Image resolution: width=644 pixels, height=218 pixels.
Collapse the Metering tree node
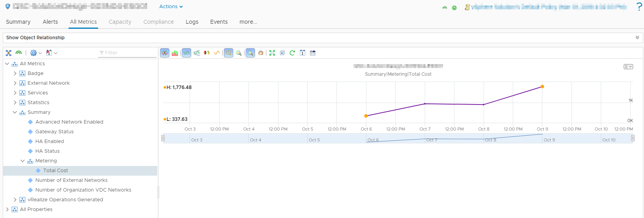coord(23,161)
